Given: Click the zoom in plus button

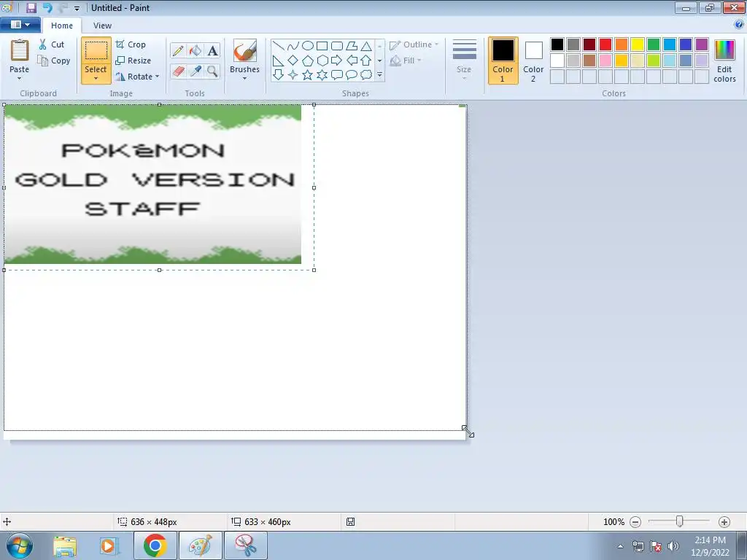Looking at the screenshot, I should (724, 522).
